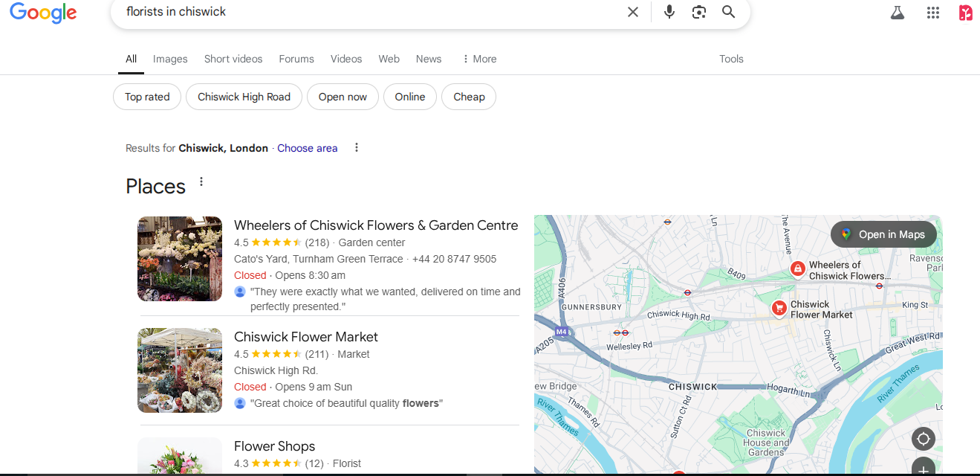Open the Chiswick Flower Market listing

[x=306, y=337]
